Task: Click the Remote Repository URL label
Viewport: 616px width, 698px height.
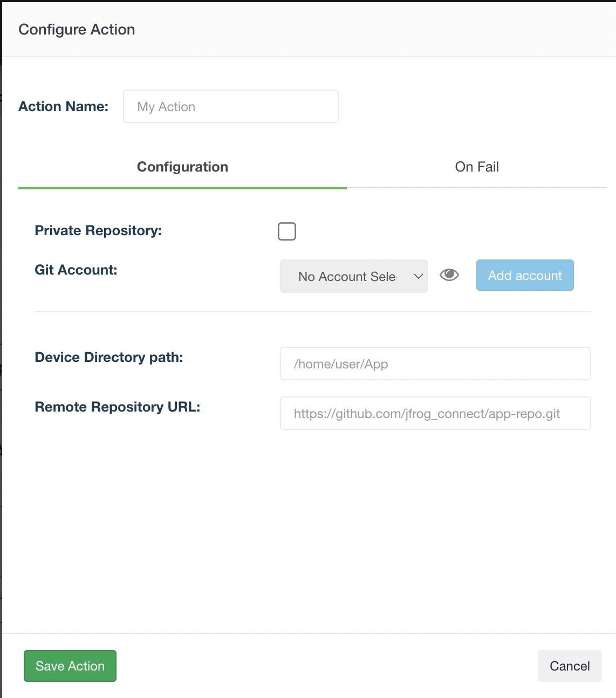Action: (x=118, y=407)
